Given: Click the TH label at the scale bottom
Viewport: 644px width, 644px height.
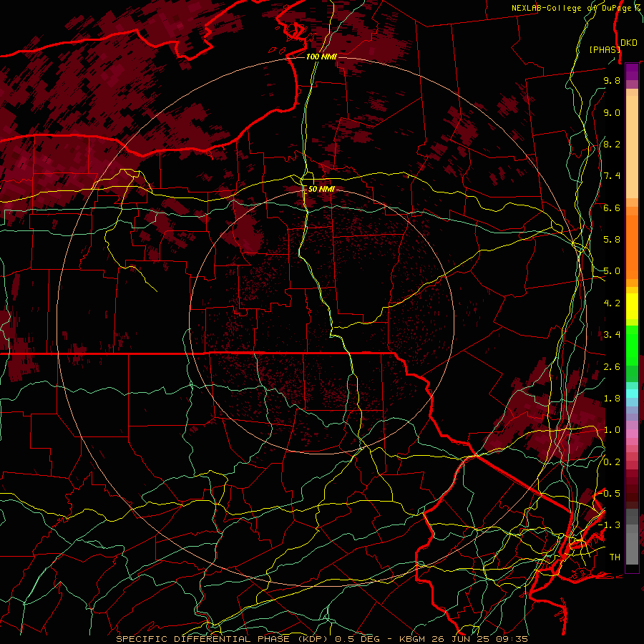Looking at the screenshot, I should 615,557.
